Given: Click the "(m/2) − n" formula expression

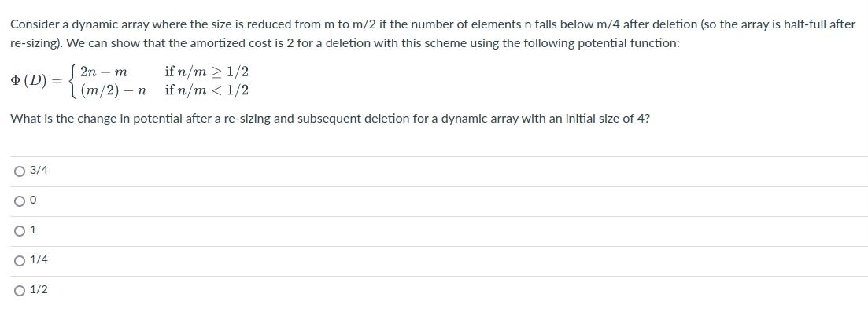Looking at the screenshot, I should coord(113,90).
